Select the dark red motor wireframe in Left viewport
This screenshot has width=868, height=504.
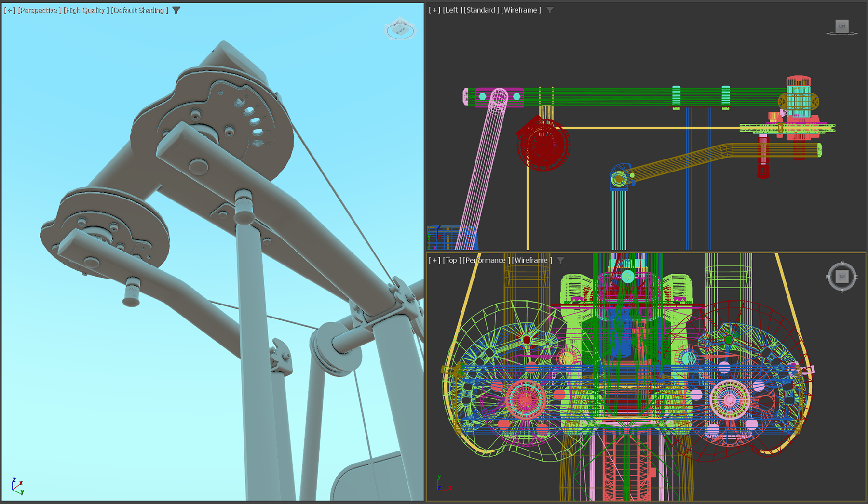(x=543, y=144)
